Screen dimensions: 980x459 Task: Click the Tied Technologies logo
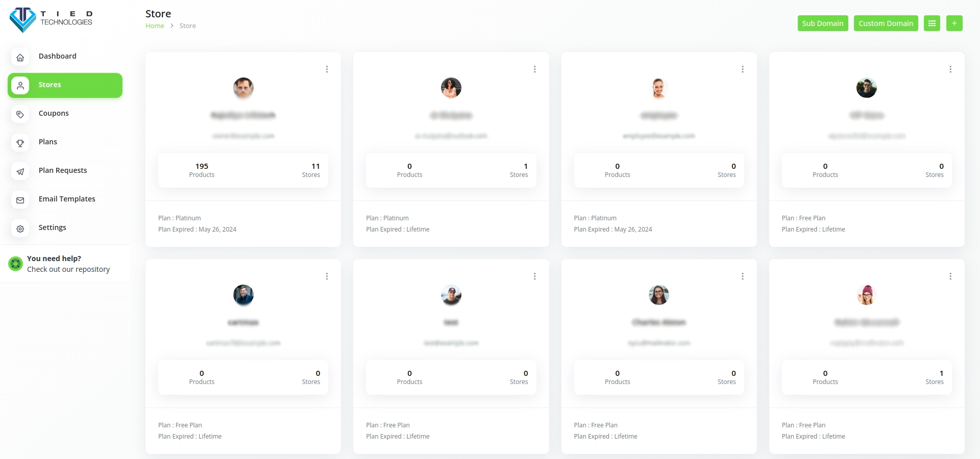[51, 19]
